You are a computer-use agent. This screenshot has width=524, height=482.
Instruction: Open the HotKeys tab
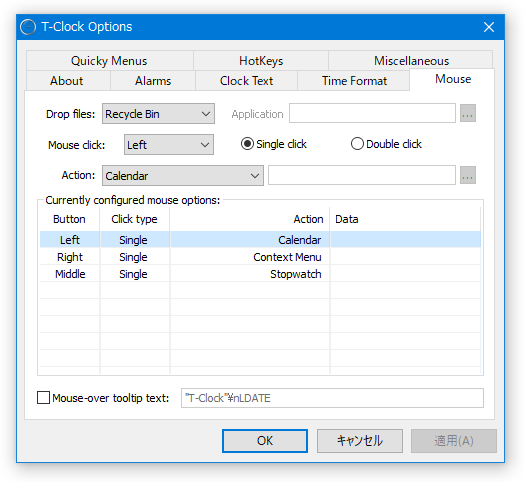tap(261, 61)
